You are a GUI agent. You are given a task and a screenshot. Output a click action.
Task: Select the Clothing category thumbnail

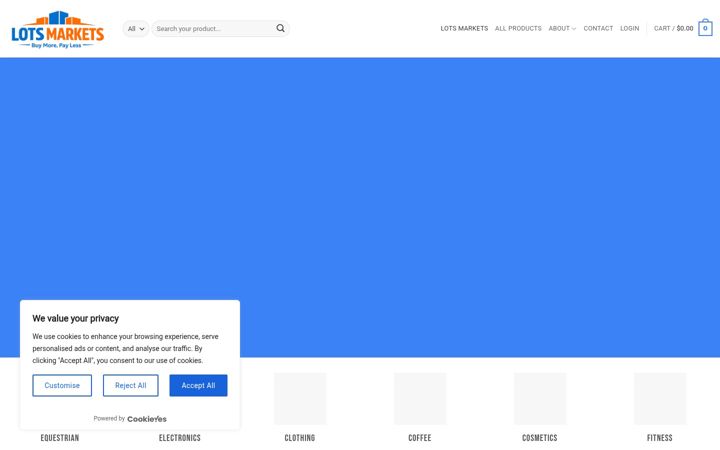[300, 399]
